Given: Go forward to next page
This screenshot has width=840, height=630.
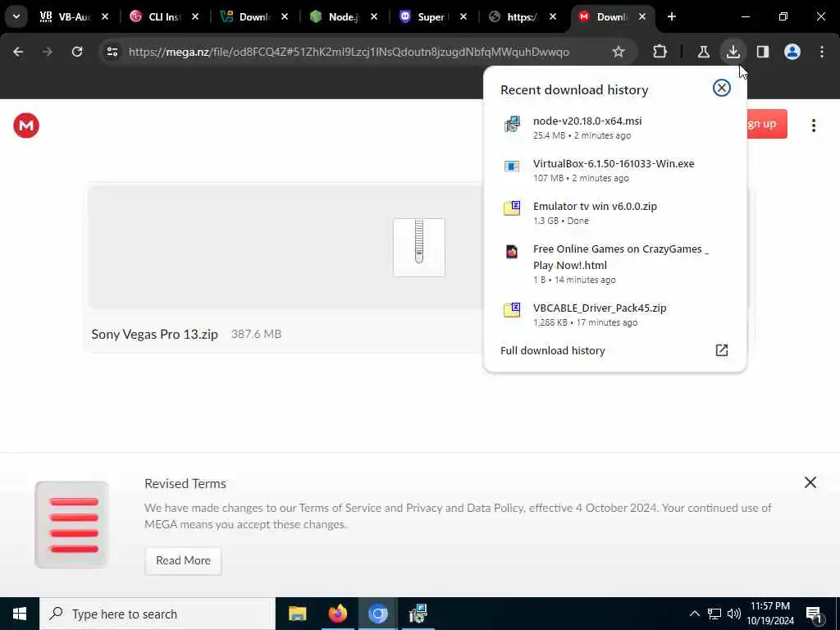Looking at the screenshot, I should click(48, 52).
